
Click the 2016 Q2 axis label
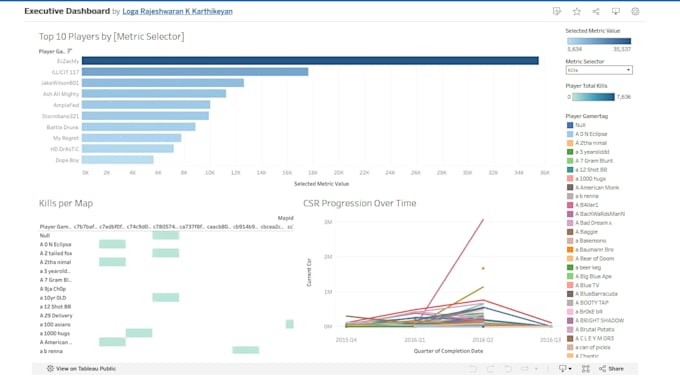(483, 340)
